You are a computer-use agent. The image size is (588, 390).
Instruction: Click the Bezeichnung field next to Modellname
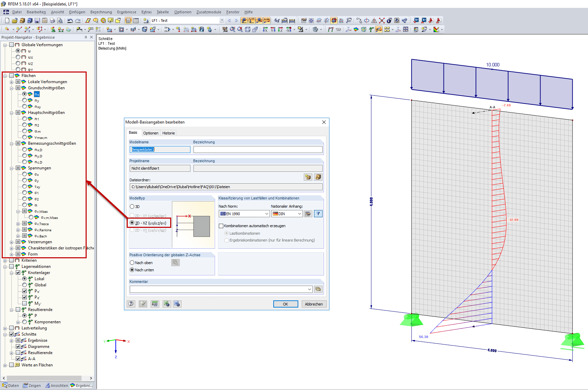[x=258, y=149]
